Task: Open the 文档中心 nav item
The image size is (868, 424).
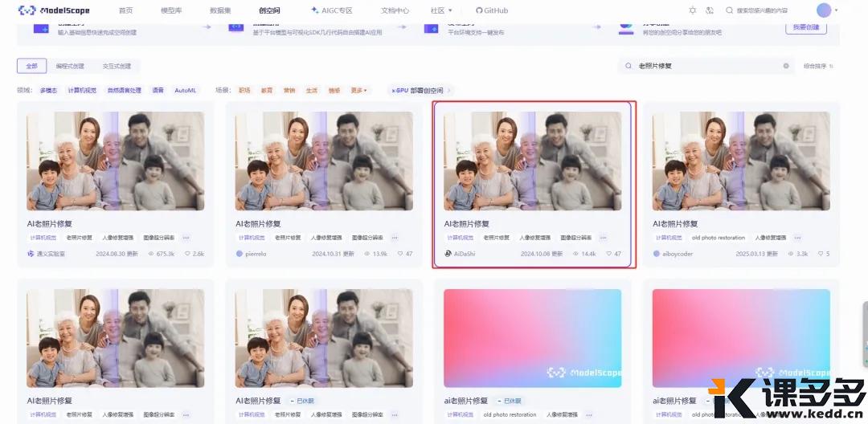Action: coord(395,10)
